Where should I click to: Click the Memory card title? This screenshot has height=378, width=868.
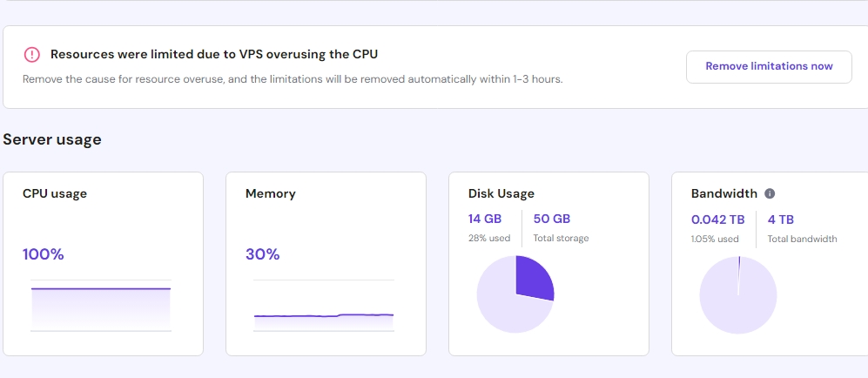click(x=271, y=193)
